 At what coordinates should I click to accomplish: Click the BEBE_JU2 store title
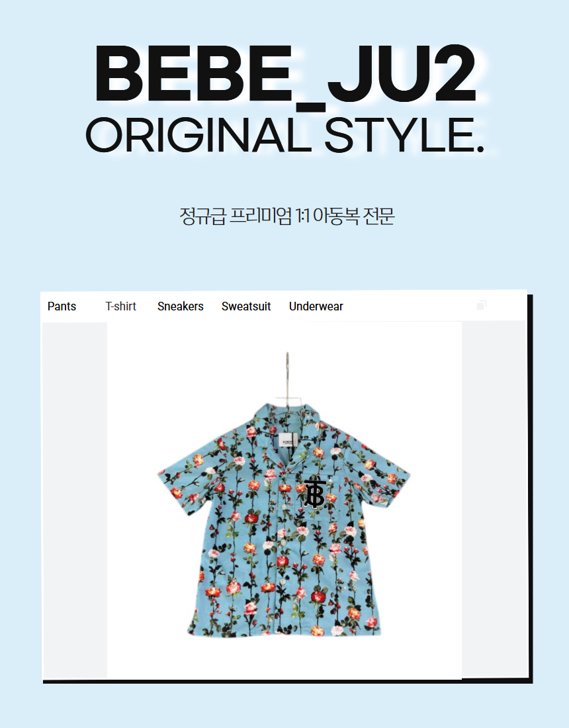(286, 74)
